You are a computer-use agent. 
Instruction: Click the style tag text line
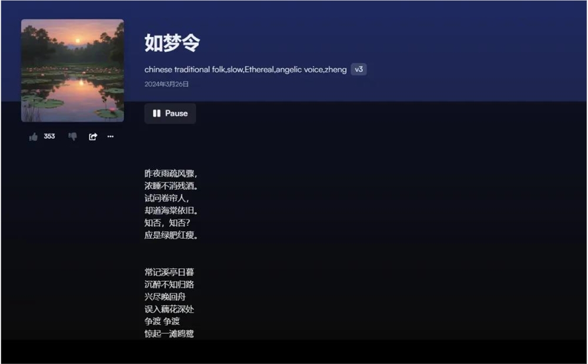click(x=246, y=69)
